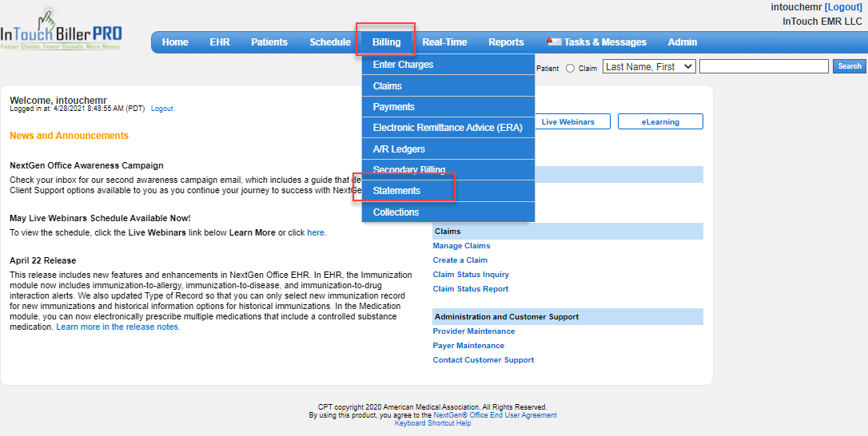
Task: Select Electronic Remittance Advice (ERA) menu item
Action: click(447, 128)
